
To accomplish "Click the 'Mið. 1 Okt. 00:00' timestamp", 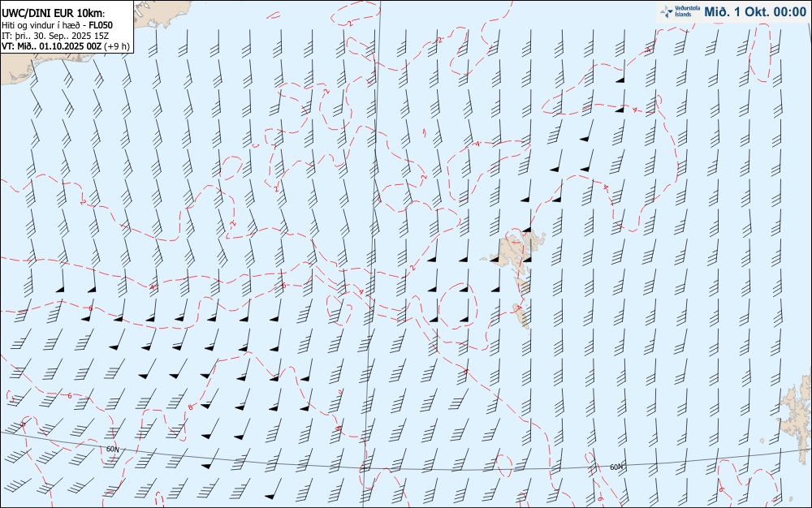I will click(755, 12).
